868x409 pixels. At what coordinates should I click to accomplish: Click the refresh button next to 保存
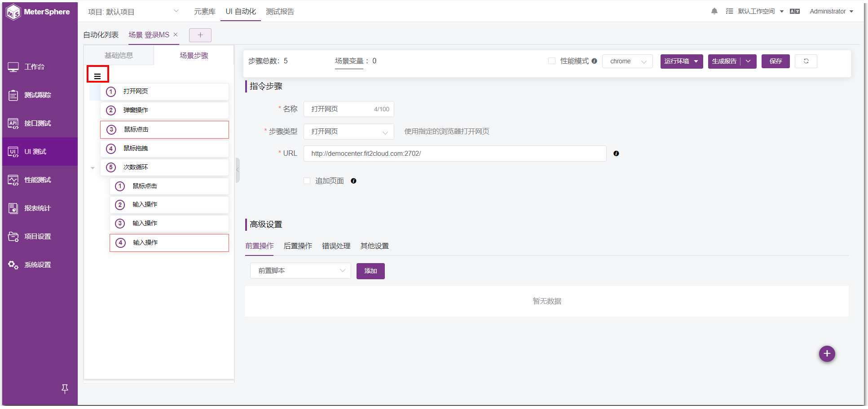[x=806, y=61]
